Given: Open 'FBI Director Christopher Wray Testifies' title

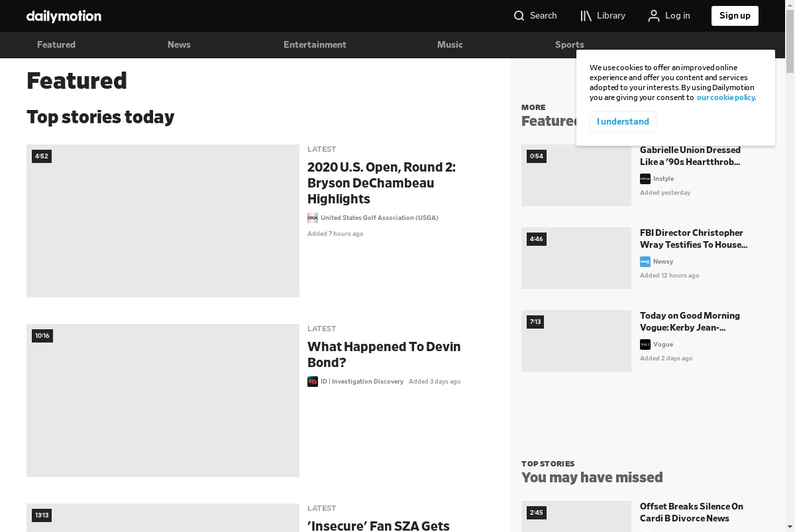Looking at the screenshot, I should pyautogui.click(x=694, y=239).
